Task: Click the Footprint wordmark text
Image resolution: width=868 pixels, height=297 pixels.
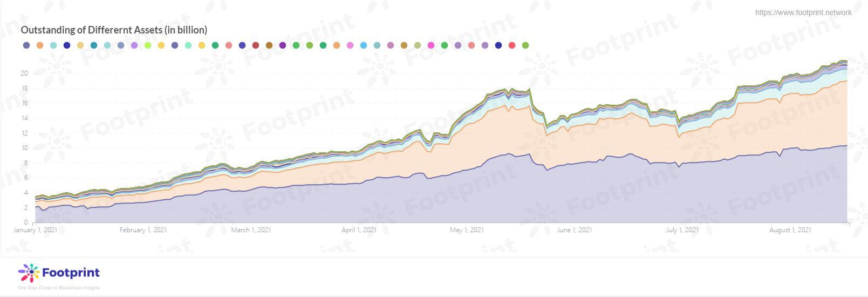Action: 71,273
